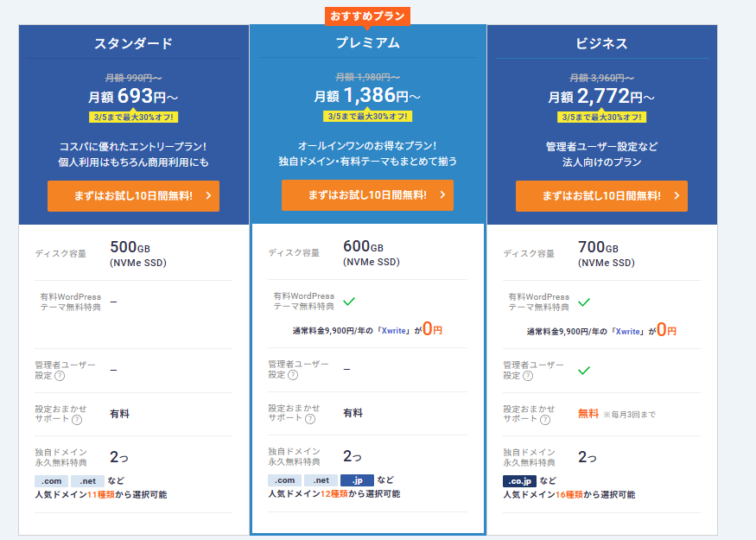Click the おすすめプラン recommended badge
Image resolution: width=756 pixels, height=540 pixels.
(367, 16)
